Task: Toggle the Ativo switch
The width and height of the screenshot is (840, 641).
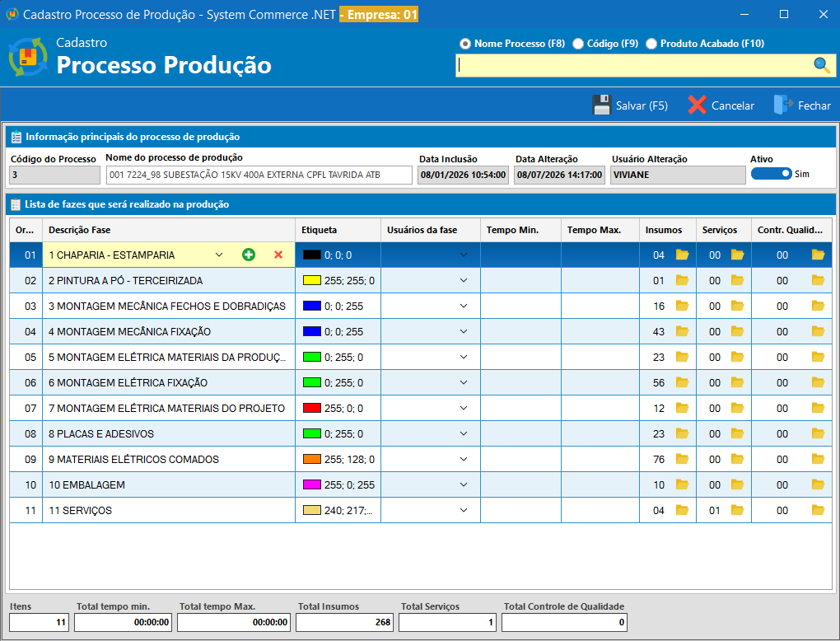Action: point(771,174)
